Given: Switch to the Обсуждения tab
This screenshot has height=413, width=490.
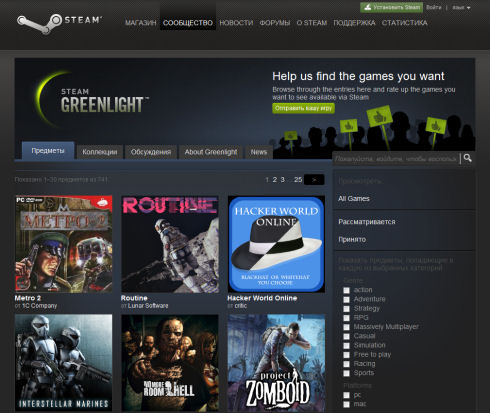Looking at the screenshot, I should tap(151, 152).
